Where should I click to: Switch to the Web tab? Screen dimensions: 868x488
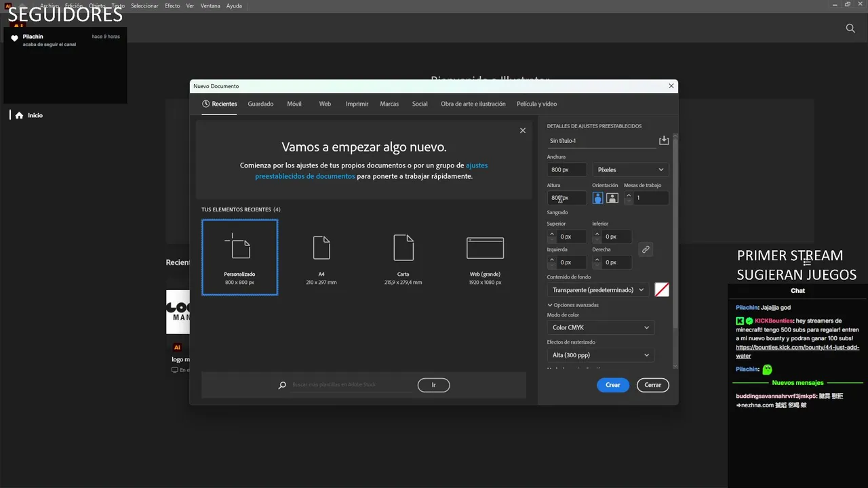click(x=325, y=104)
